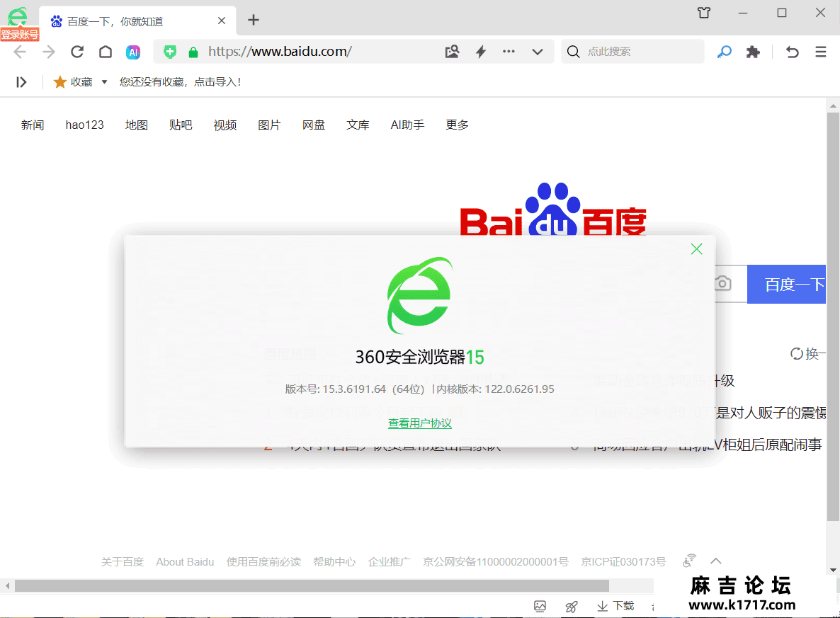Select the 百度一下，你就知道 tab
The image size is (840, 618).
pyautogui.click(x=137, y=21)
